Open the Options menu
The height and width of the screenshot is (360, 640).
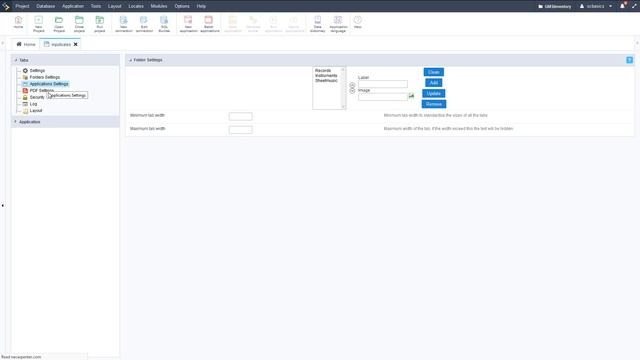182,6
